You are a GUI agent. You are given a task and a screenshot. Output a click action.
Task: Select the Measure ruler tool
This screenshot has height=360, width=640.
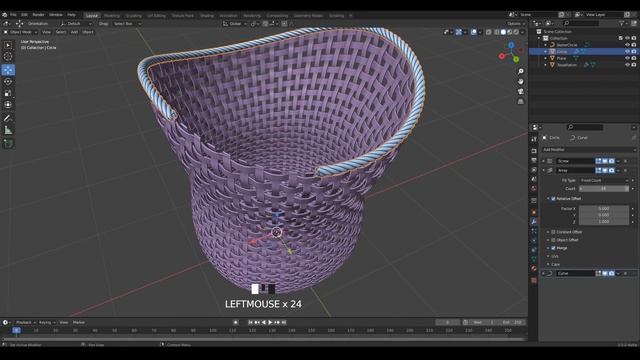(8, 130)
